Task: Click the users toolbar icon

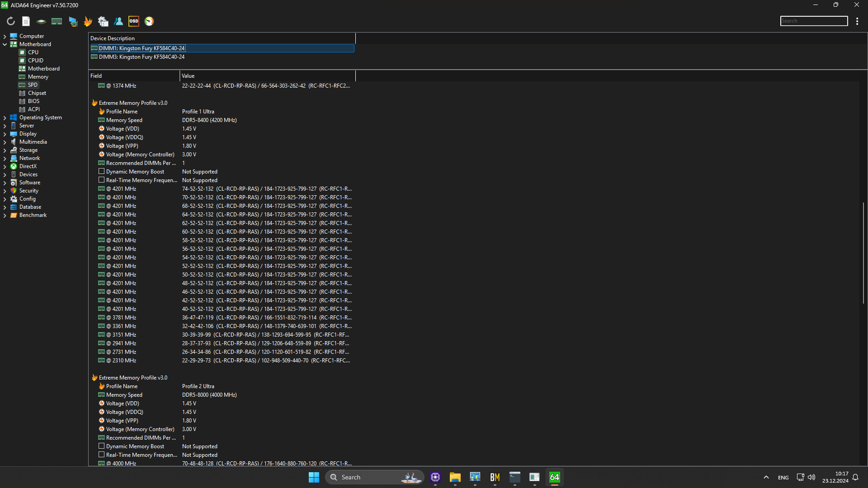Action: click(x=118, y=21)
